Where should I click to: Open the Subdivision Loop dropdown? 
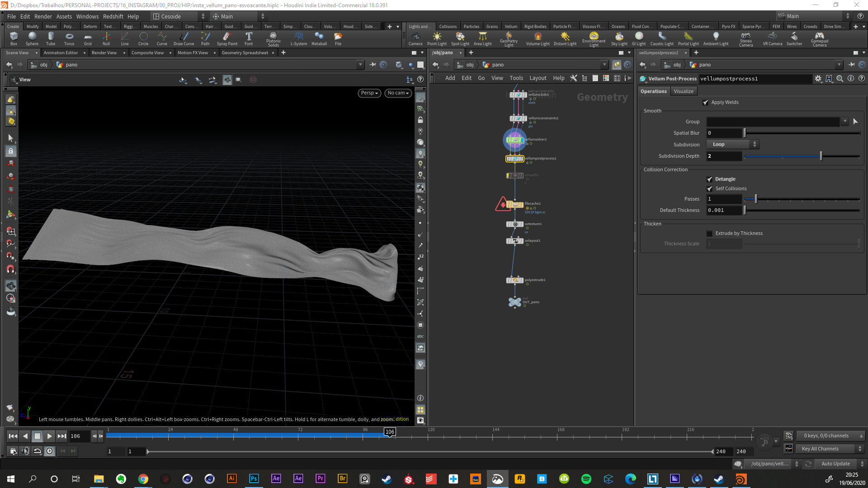[732, 145]
